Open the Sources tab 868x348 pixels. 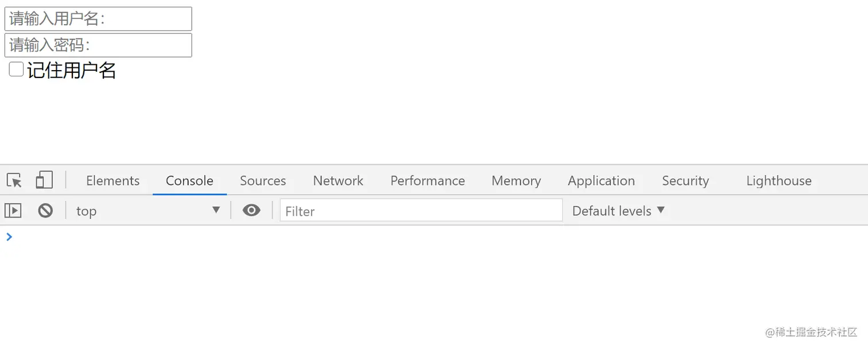click(263, 181)
